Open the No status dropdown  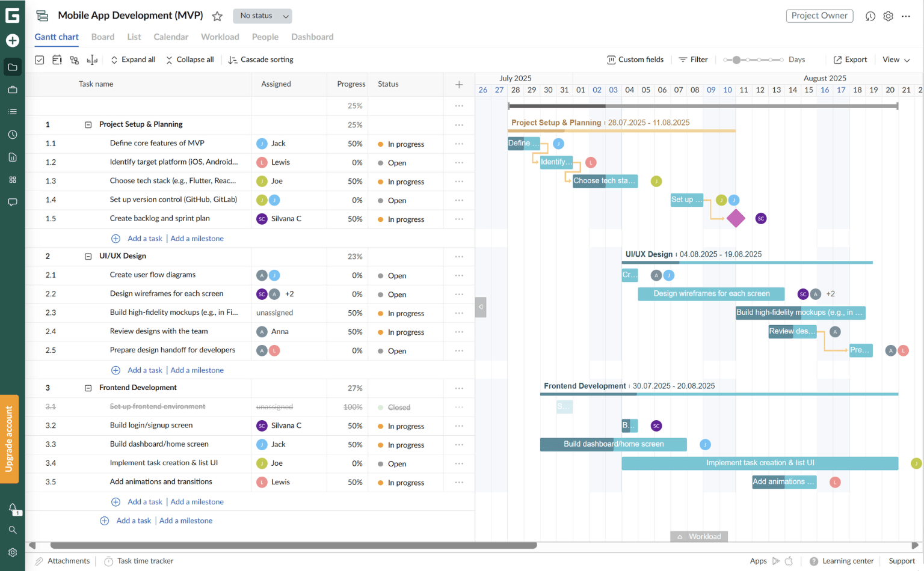coord(262,16)
